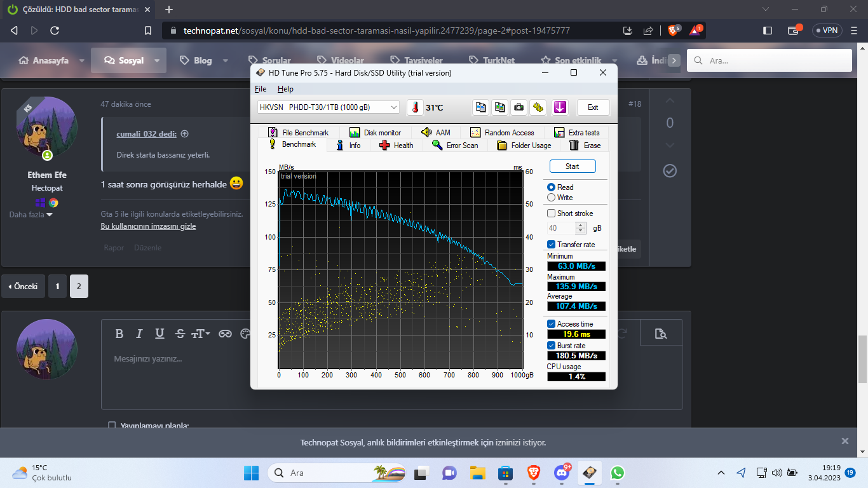Apply underline formatting in the reply editor
The image size is (868, 488).
(159, 334)
